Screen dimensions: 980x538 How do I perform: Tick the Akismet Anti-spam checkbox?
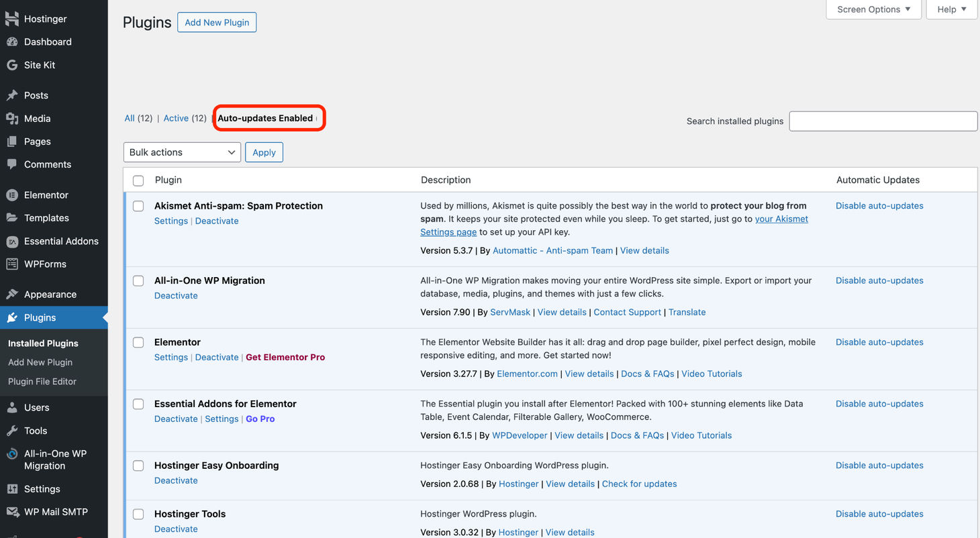click(138, 205)
